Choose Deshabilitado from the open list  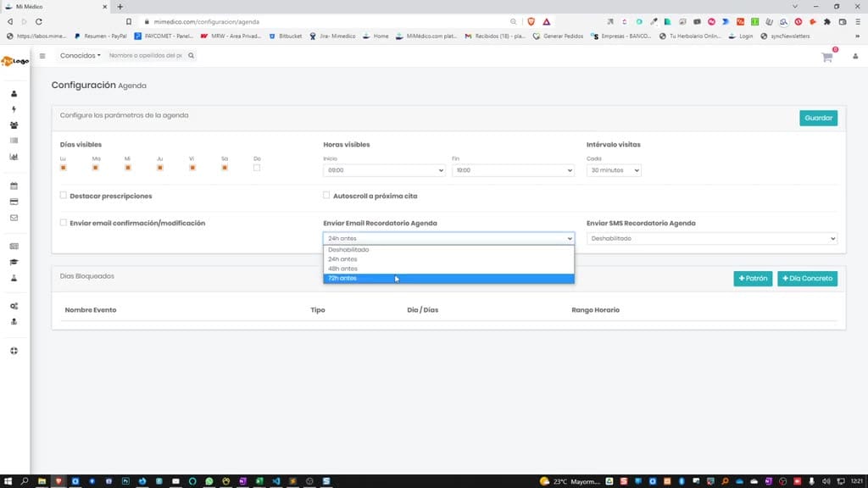coord(448,250)
